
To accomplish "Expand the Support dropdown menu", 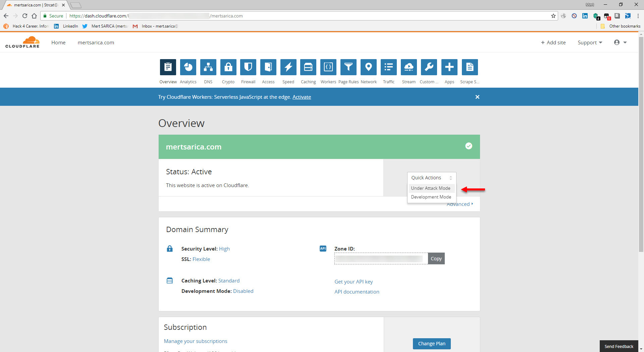I will [590, 43].
